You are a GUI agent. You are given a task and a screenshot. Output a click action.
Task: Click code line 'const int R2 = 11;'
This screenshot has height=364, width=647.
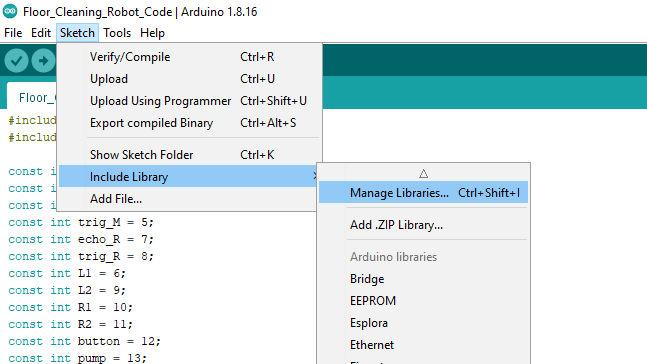pos(71,324)
